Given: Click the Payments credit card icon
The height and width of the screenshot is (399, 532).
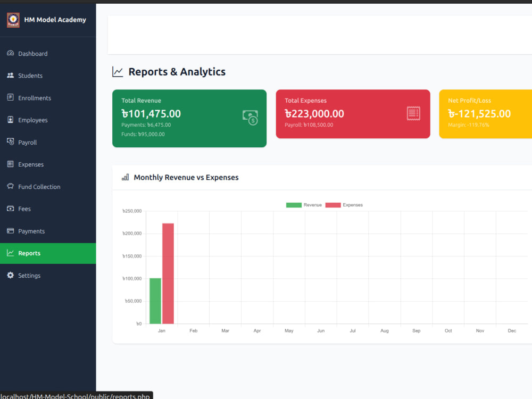Looking at the screenshot, I should pyautogui.click(x=11, y=231).
